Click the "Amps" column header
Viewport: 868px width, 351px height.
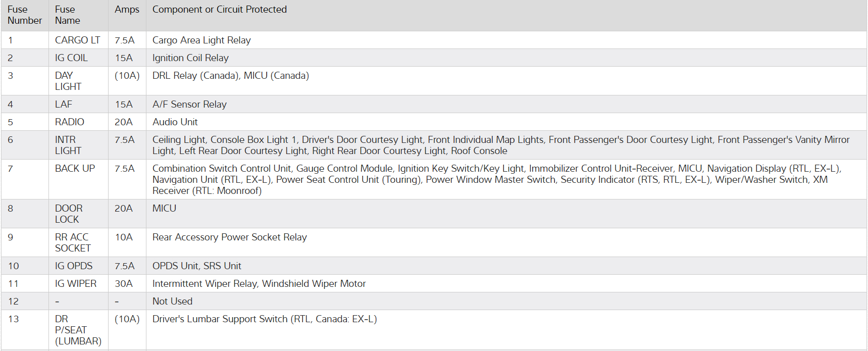coord(127,10)
